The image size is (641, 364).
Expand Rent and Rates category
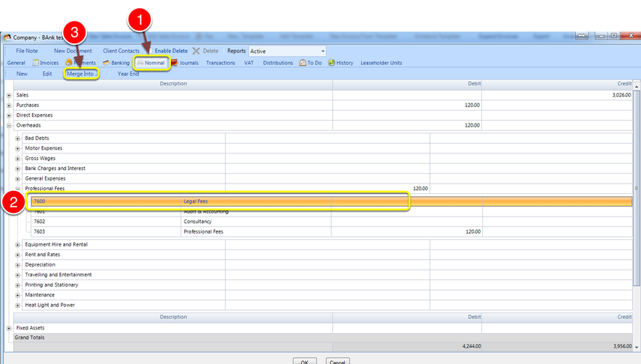point(17,255)
